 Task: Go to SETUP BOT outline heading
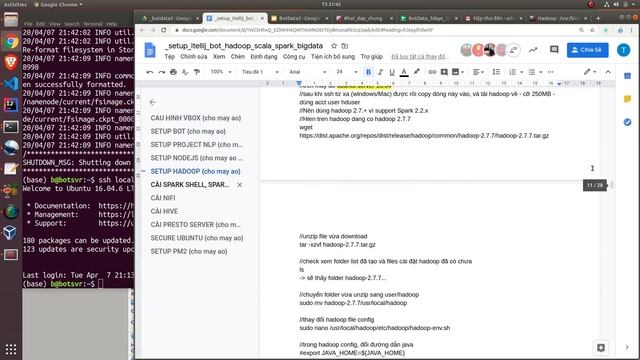188,131
